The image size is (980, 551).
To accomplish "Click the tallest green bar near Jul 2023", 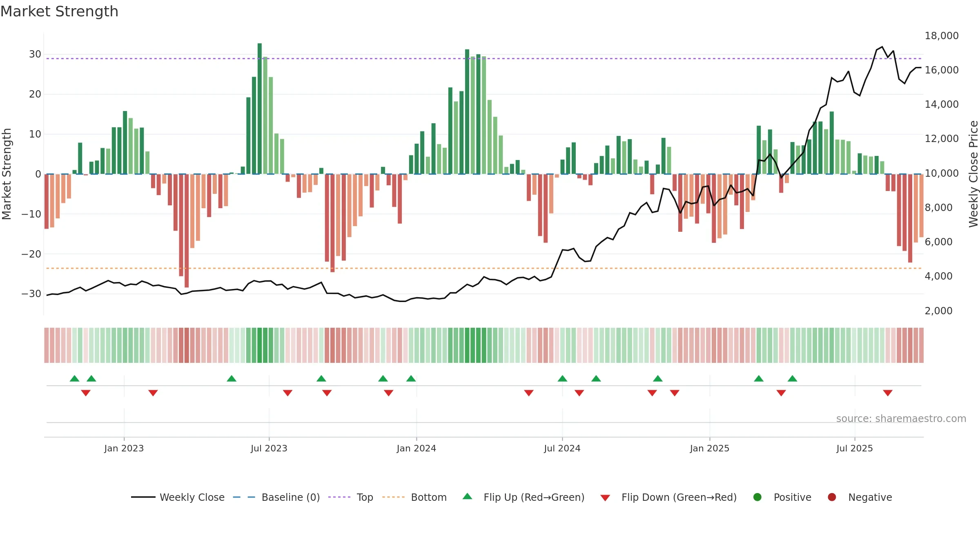I will [260, 109].
